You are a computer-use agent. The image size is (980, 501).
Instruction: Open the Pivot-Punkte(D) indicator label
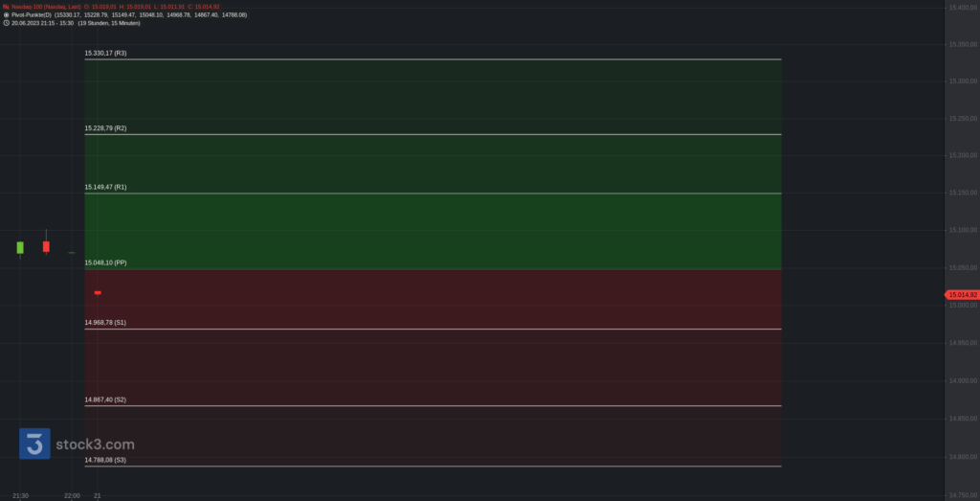point(32,14)
